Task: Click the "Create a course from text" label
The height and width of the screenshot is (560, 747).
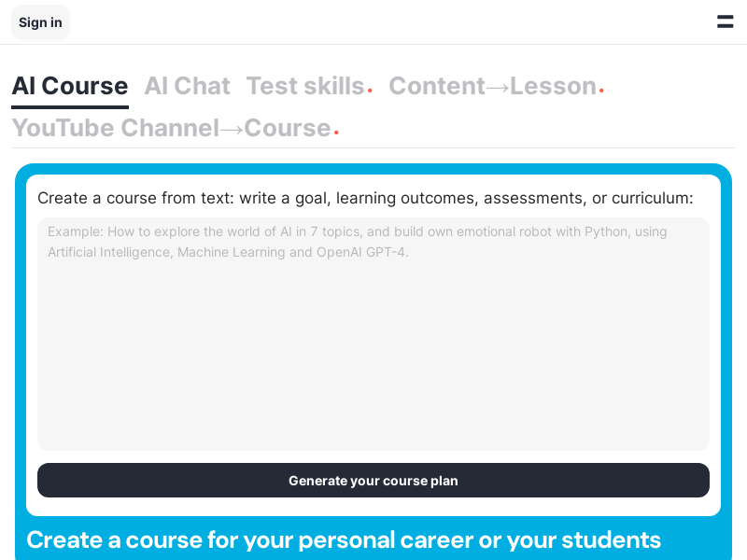Action: click(365, 198)
